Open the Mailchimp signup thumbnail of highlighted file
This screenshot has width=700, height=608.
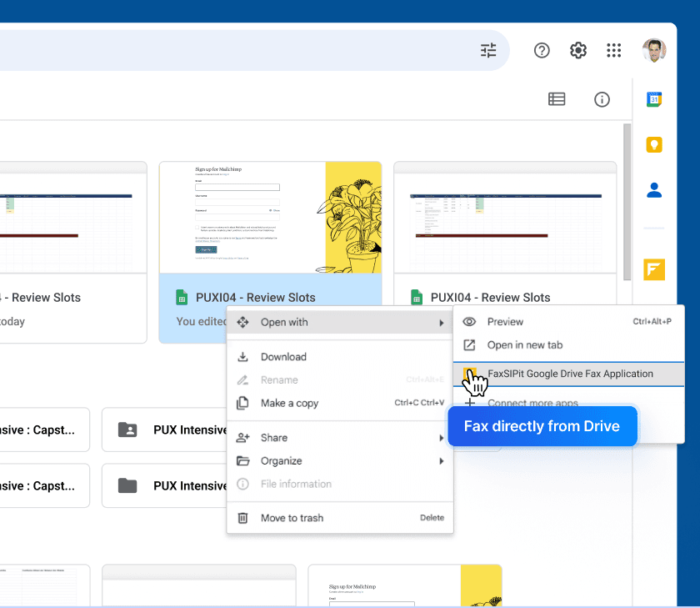point(271,218)
